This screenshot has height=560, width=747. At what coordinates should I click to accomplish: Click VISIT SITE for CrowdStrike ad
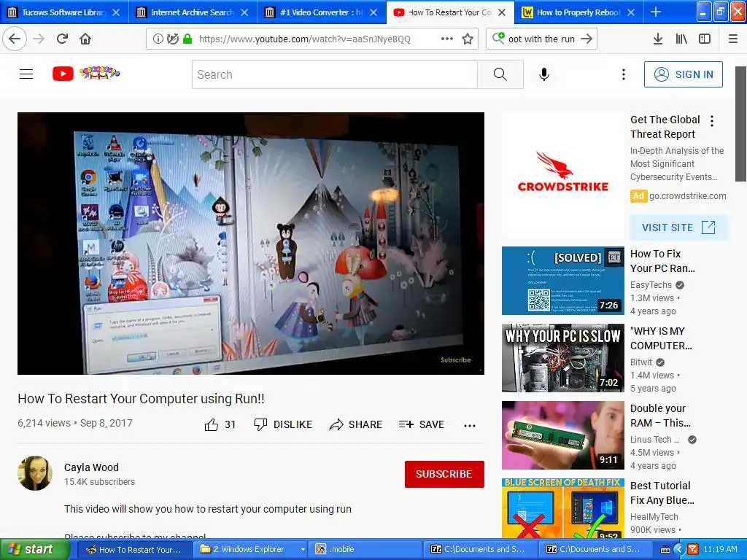(679, 227)
